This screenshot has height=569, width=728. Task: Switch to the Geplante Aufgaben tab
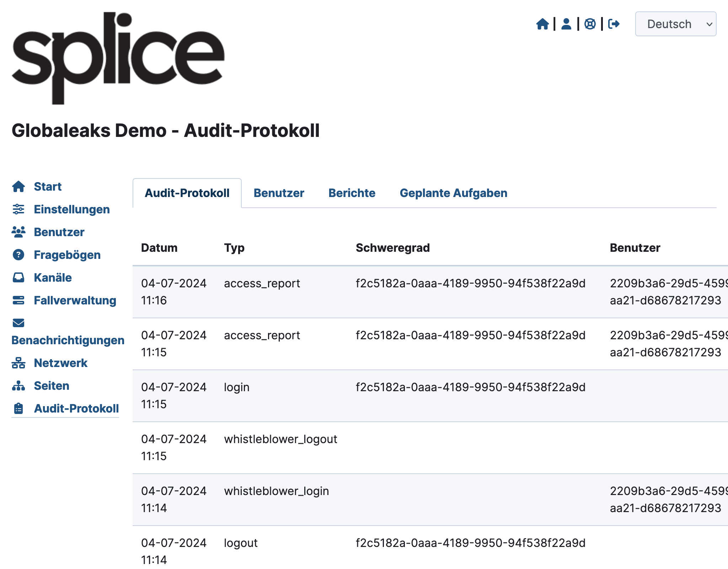click(454, 193)
